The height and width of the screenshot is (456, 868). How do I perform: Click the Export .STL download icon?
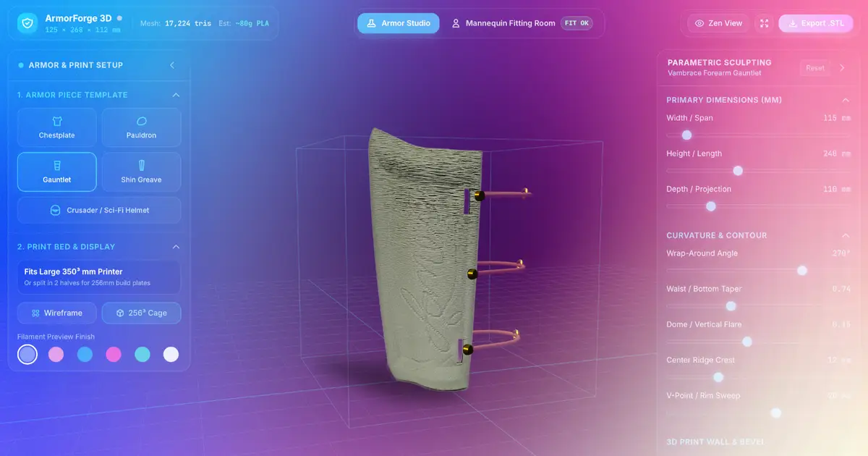tap(793, 23)
